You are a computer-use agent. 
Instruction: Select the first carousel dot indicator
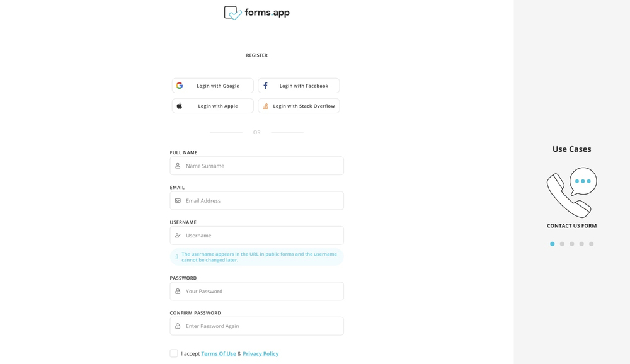click(553, 244)
